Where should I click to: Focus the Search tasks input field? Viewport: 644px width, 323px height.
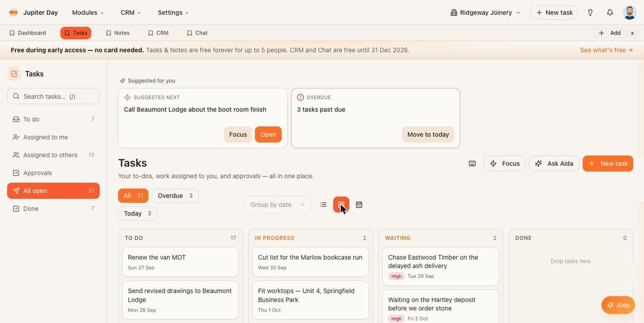tap(53, 96)
